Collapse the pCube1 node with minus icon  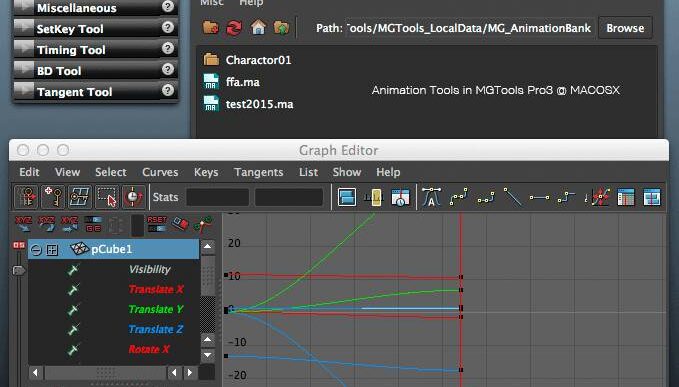(36, 250)
